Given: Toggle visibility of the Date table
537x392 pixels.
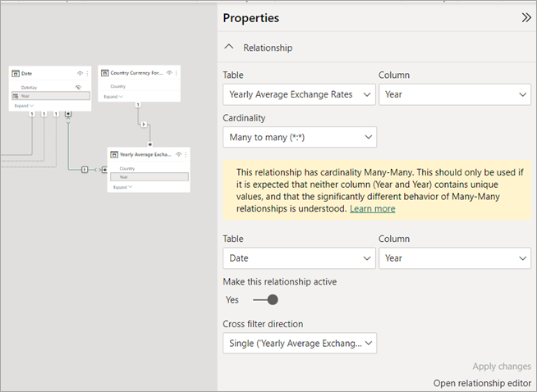Looking at the screenshot, I should point(79,73).
